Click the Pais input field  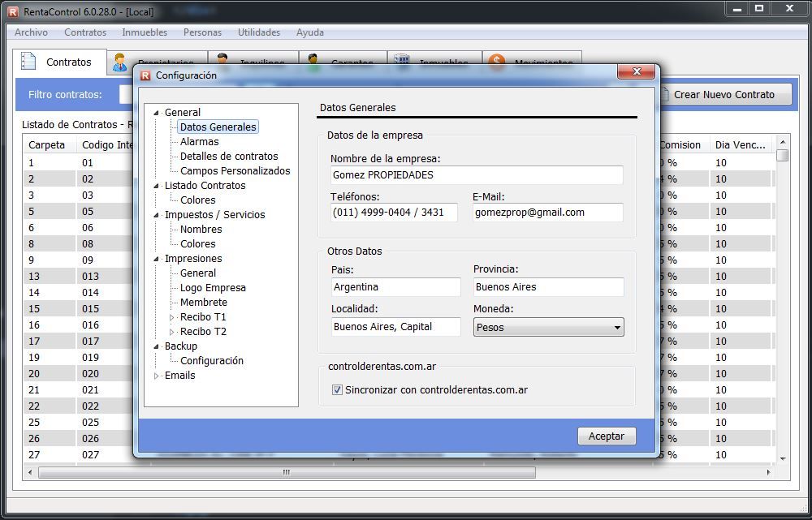click(395, 287)
